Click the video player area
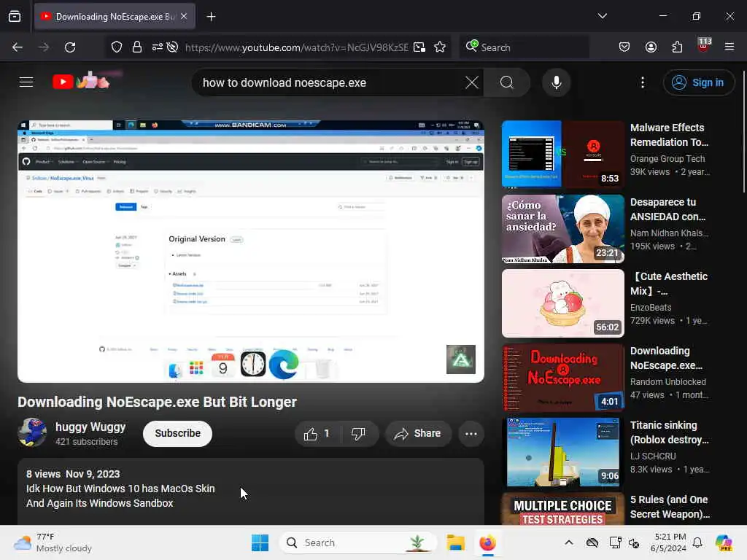 click(251, 252)
